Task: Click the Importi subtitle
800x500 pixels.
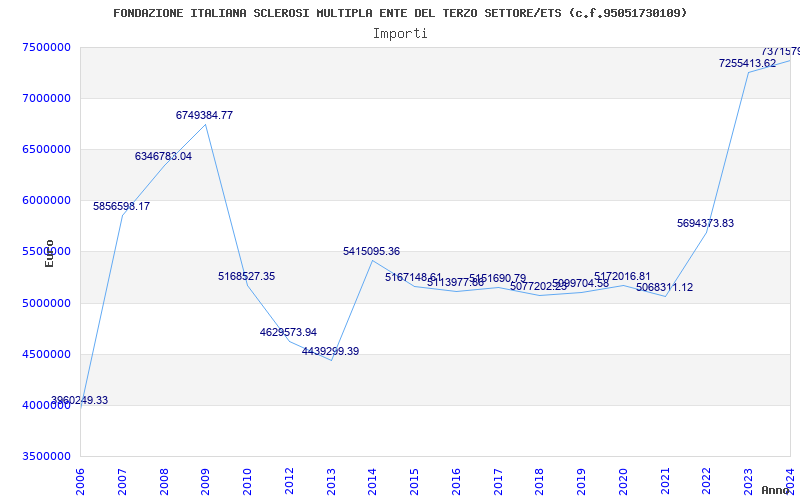Action: tap(400, 34)
